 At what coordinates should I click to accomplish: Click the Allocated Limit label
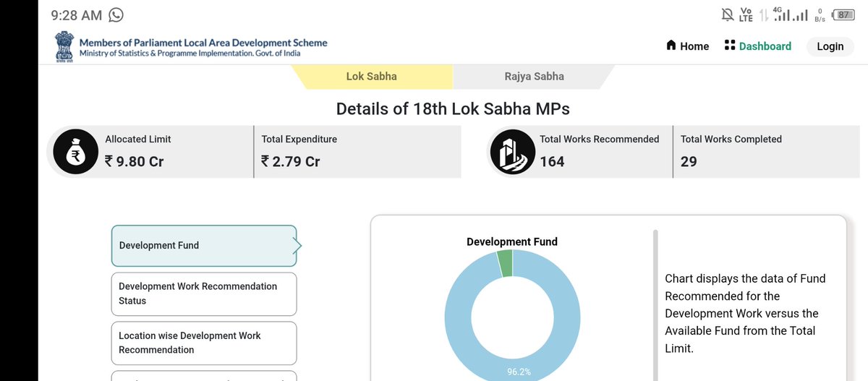138,139
